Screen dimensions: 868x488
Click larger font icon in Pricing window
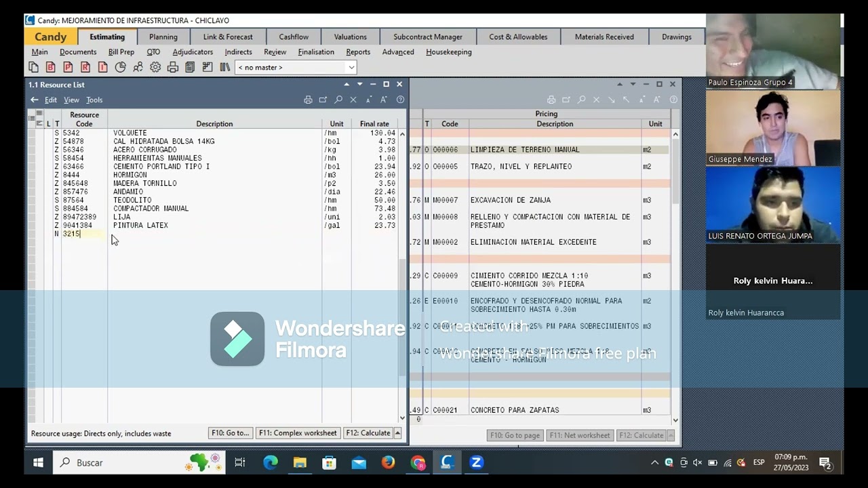tap(657, 100)
